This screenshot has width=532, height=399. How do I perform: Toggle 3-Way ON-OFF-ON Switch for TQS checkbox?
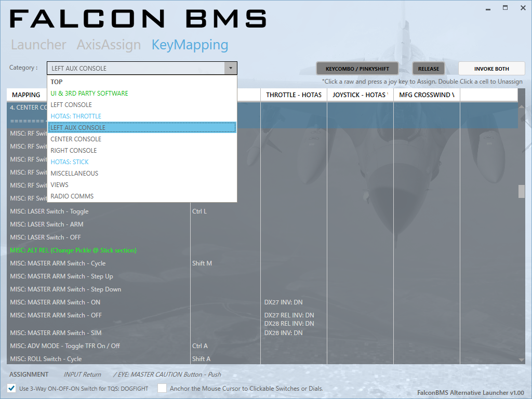[11, 388]
